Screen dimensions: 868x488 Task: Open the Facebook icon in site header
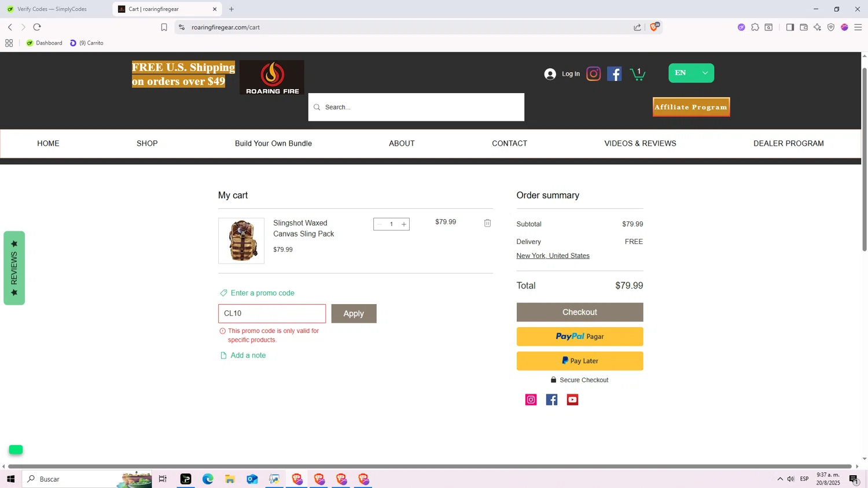click(615, 74)
